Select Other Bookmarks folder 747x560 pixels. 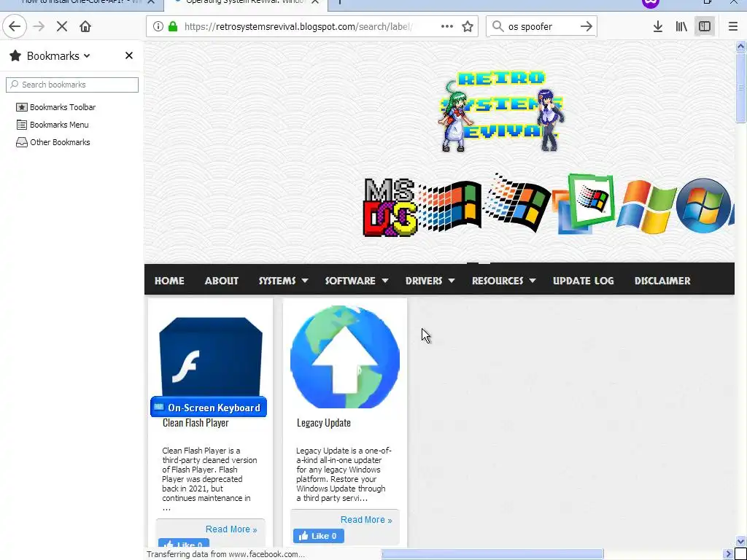click(53, 142)
